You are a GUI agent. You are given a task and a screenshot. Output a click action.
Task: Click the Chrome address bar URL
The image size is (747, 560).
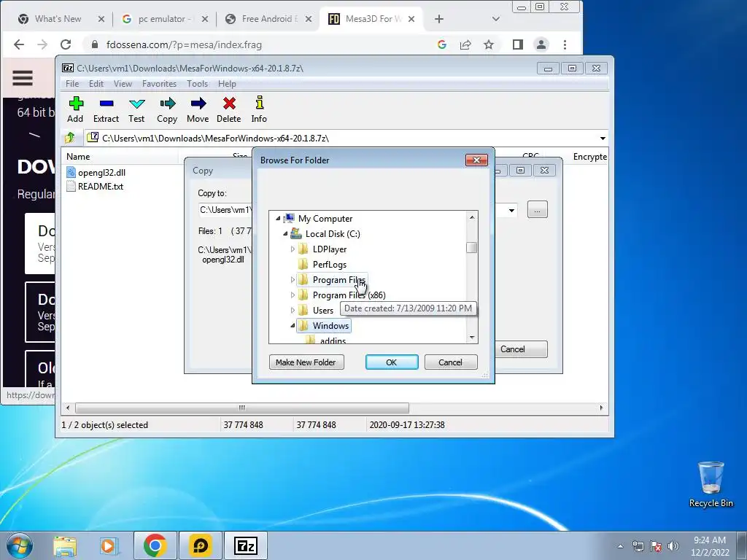[x=184, y=44]
